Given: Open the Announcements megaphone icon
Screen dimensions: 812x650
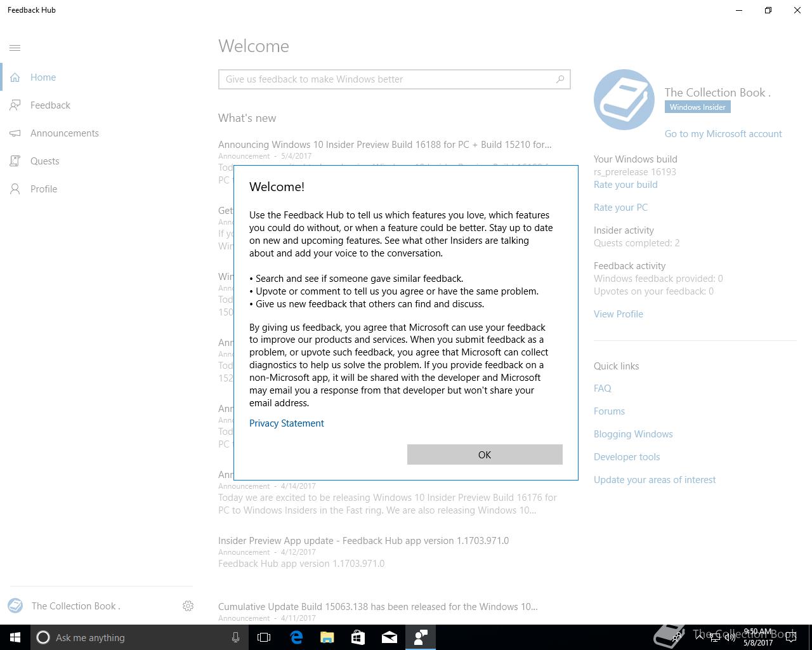Looking at the screenshot, I should (15, 133).
